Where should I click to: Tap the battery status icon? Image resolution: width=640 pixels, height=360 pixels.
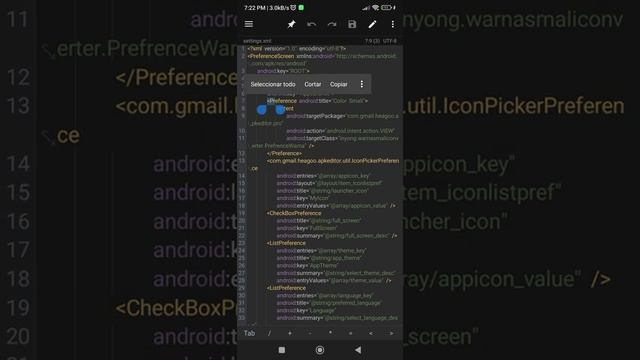tap(386, 8)
